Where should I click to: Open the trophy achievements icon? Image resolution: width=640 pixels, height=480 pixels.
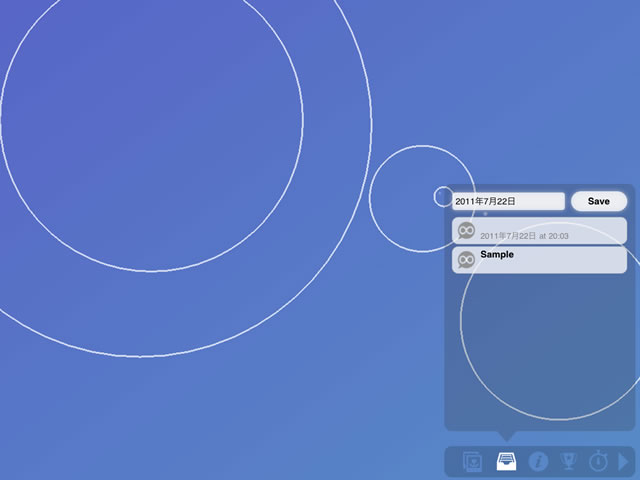click(568, 461)
